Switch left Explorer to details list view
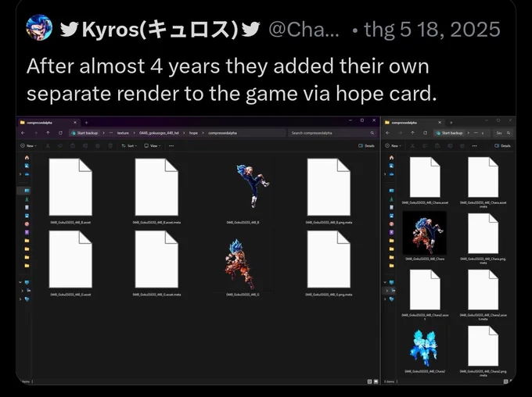 [369, 381]
